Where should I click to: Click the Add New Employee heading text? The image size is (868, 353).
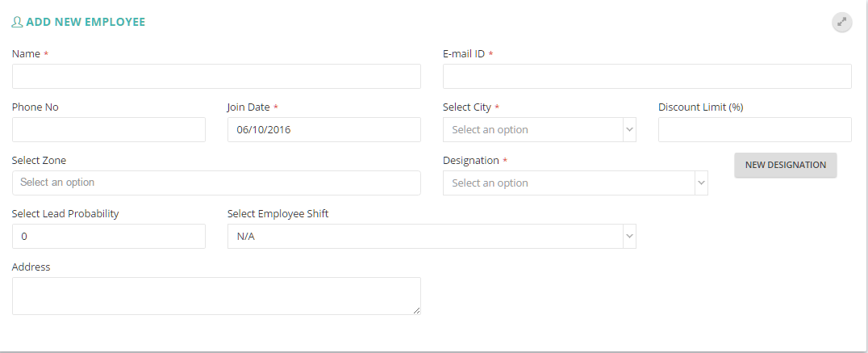(x=86, y=22)
